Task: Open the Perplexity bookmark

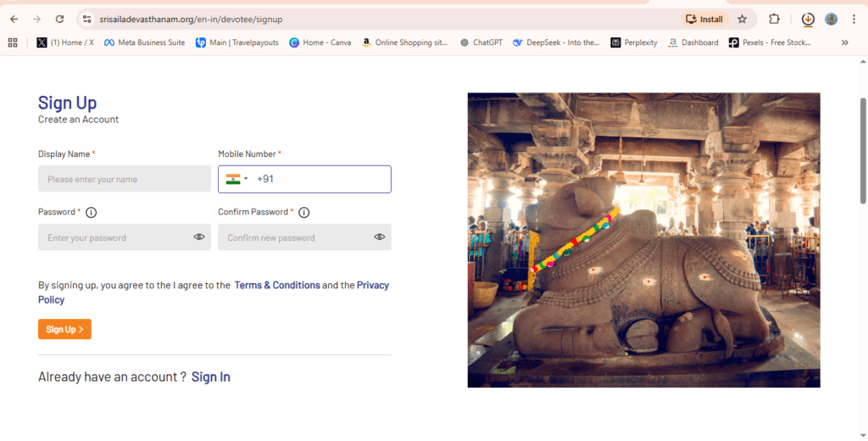Action: pos(634,42)
